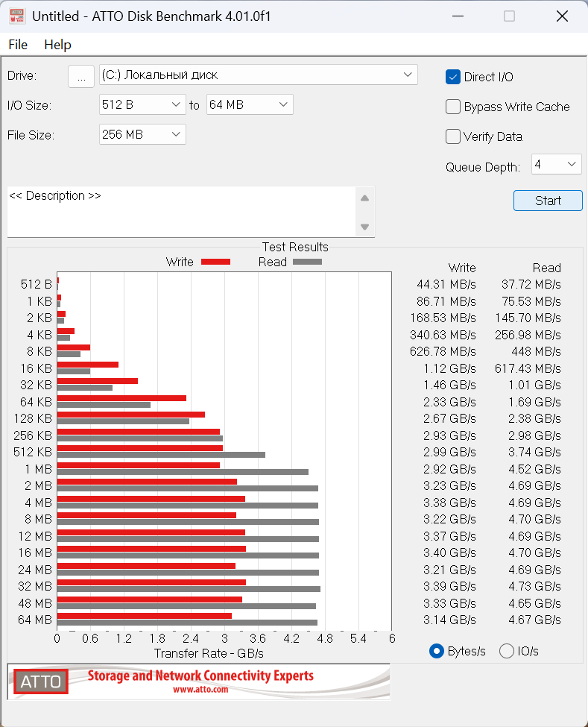This screenshot has height=727, width=588.
Task: Enable Bypass Write Cache
Action: tap(452, 107)
